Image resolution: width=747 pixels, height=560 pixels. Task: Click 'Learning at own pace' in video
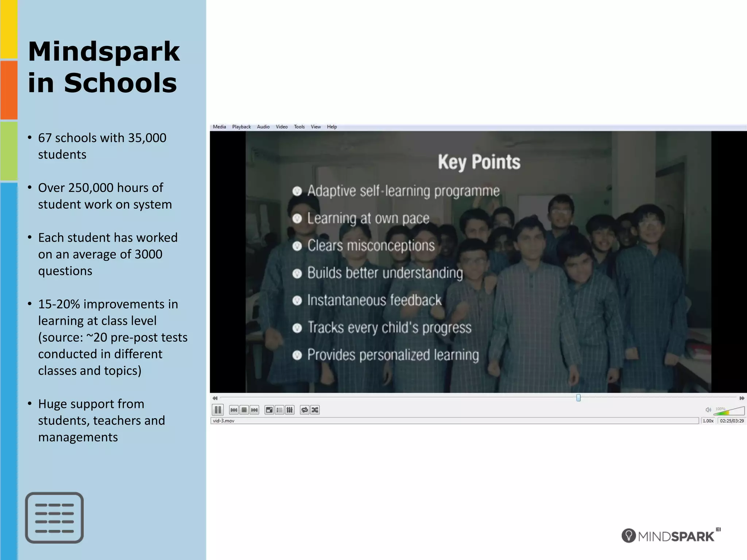368,218
